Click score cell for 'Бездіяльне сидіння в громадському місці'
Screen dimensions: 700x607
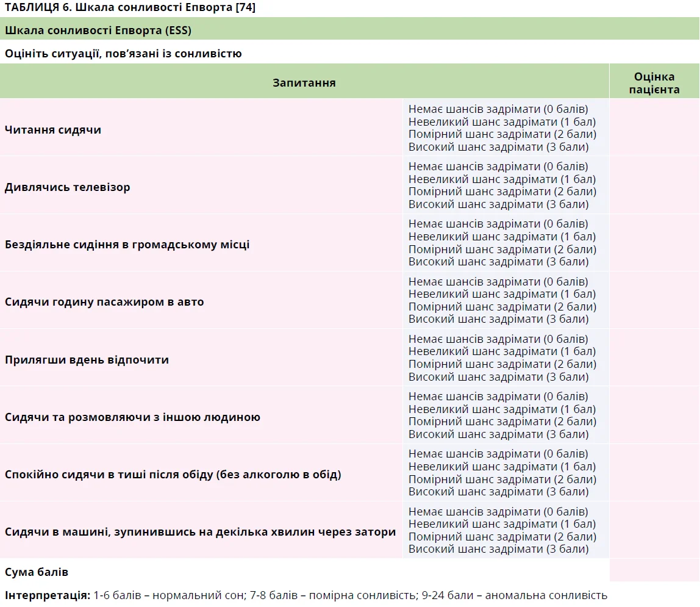[x=654, y=243]
